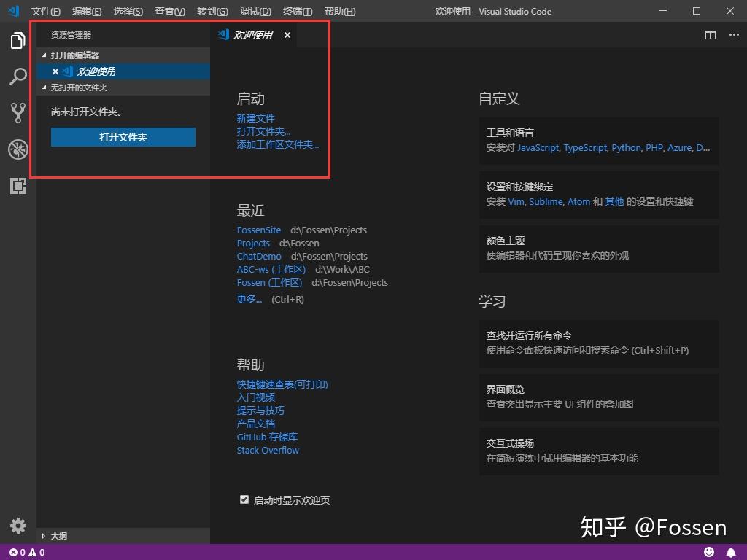747x560 pixels.
Task: Select the 欢迎使用 tab
Action: click(x=252, y=34)
